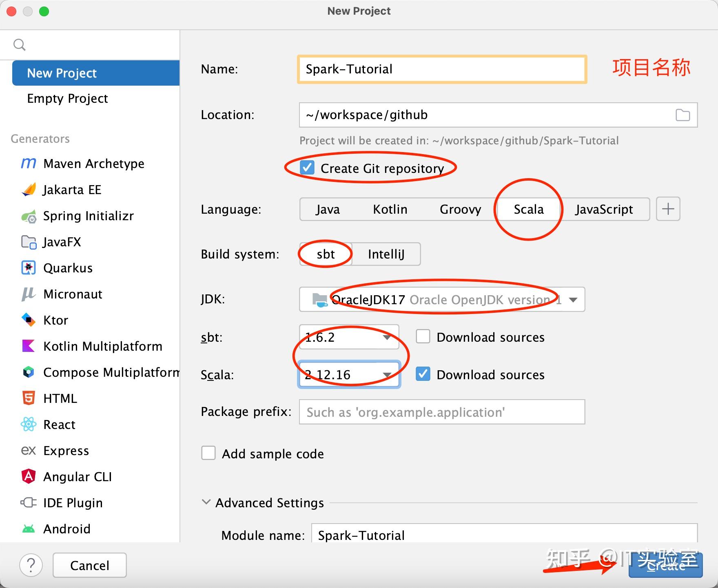
Task: Click the HTML5 icon
Action: (x=29, y=398)
